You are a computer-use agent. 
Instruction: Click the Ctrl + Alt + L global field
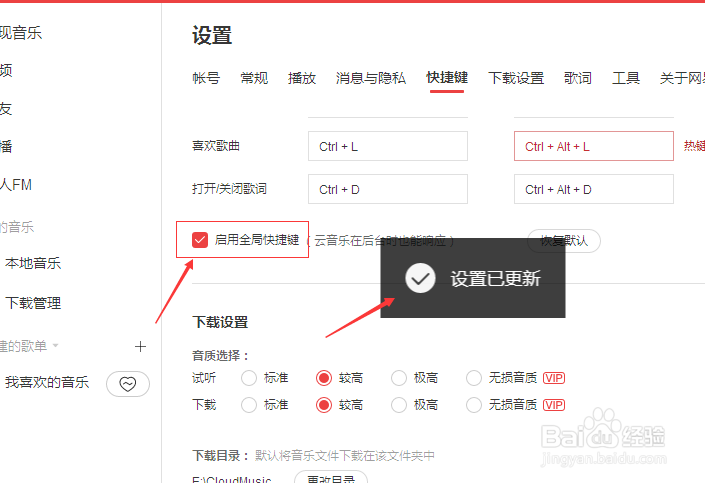[593, 146]
